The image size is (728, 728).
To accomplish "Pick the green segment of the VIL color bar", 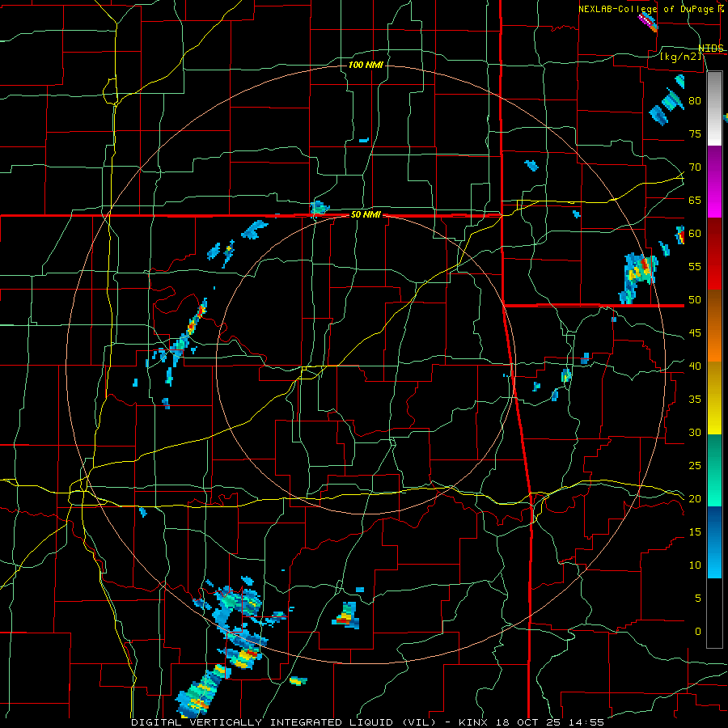I will coord(714,470).
